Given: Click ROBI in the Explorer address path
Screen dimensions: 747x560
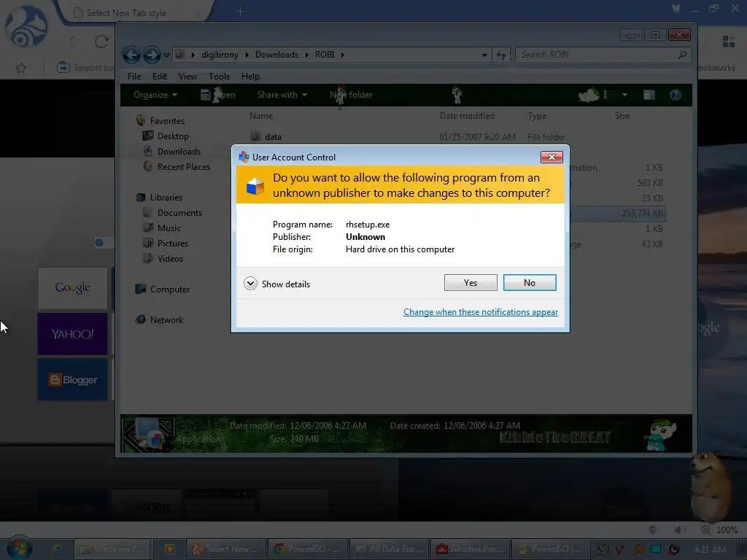Looking at the screenshot, I should tap(325, 55).
